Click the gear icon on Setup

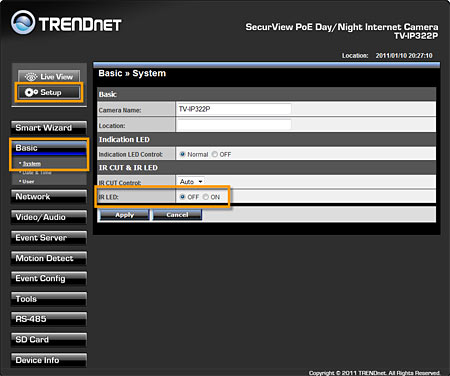click(x=31, y=92)
